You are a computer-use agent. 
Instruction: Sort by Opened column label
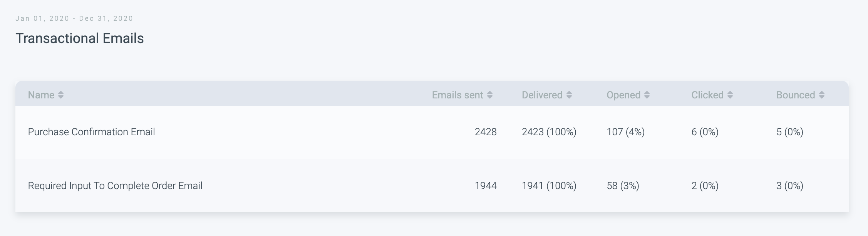coord(623,95)
